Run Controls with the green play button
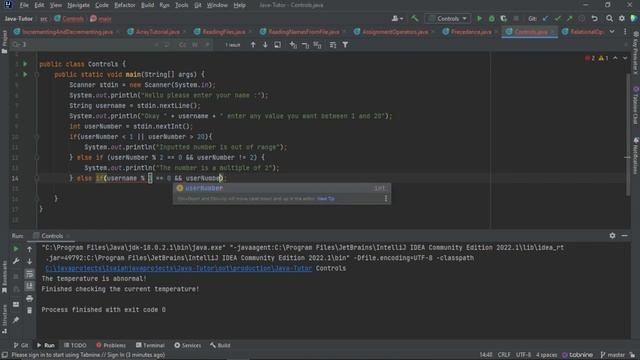Image resolution: width=640 pixels, height=360 pixels. (480, 18)
